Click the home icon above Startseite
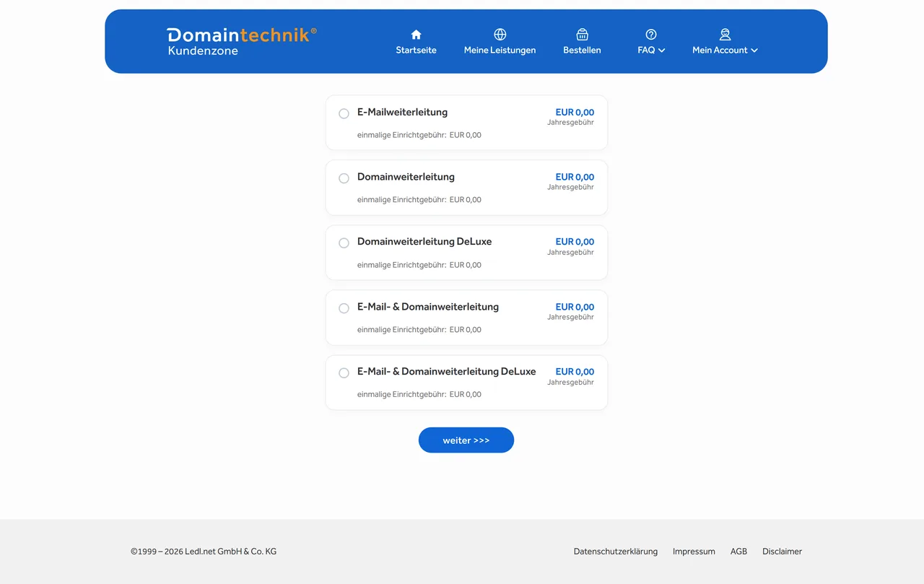Screen dimensions: 924x584 (x=416, y=35)
